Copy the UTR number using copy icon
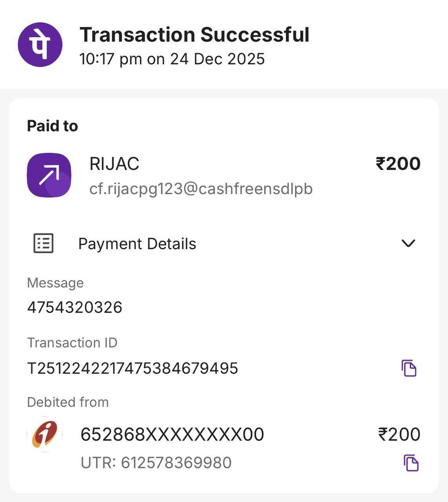 tap(411, 463)
